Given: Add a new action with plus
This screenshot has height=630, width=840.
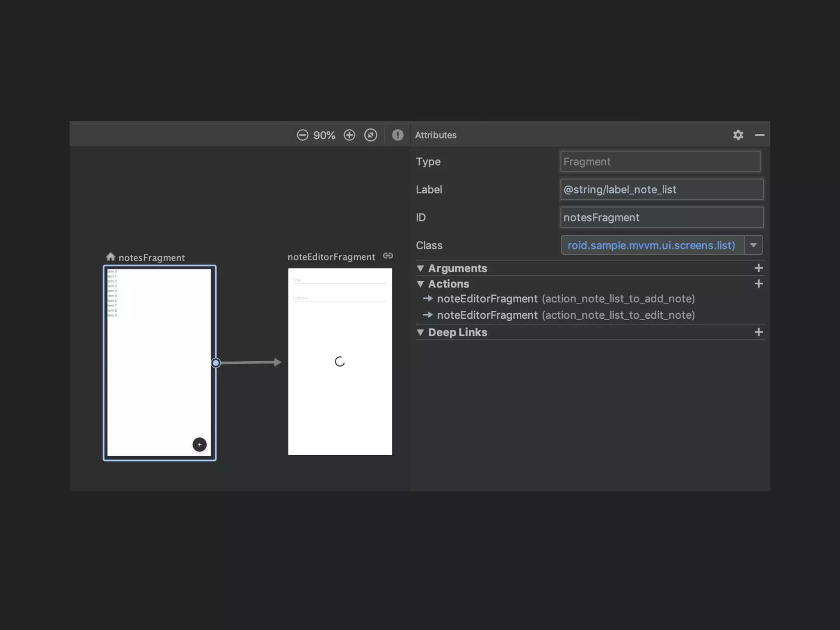Looking at the screenshot, I should [x=758, y=284].
